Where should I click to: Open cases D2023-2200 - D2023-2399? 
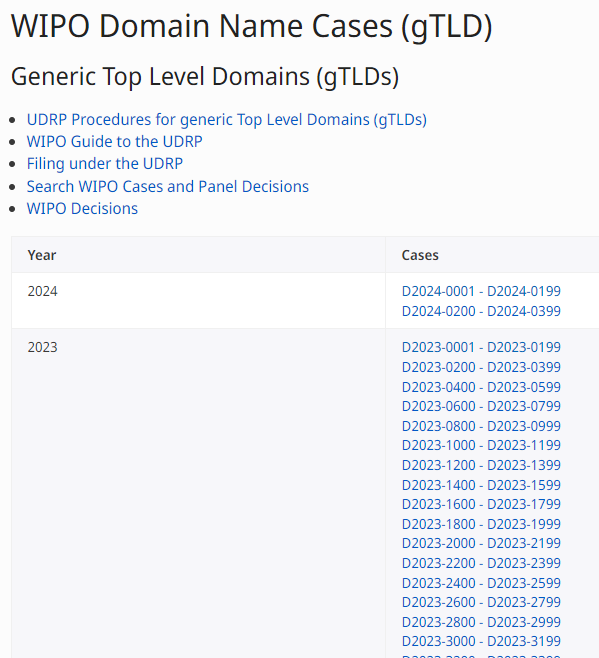click(481, 563)
